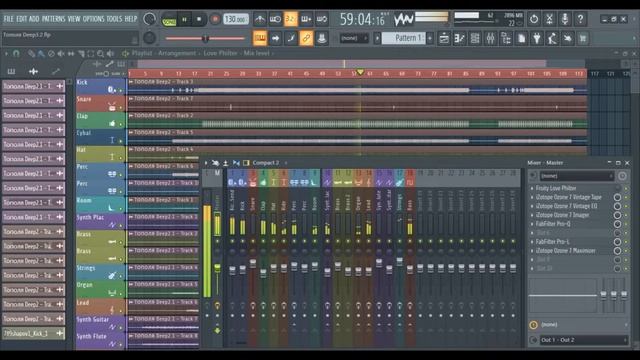
Task: Toggle iZotope Ozone 7 Vintage EQ enable light
Action: pyautogui.click(x=627, y=207)
